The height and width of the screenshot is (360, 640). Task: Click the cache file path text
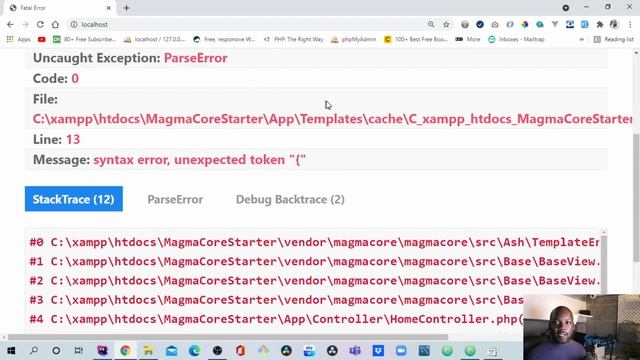click(x=332, y=119)
